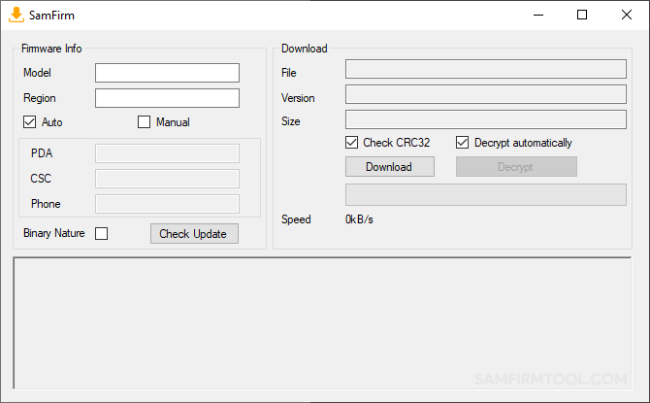650x403 pixels.
Task: Minimize the SamFirm window
Action: [x=538, y=15]
